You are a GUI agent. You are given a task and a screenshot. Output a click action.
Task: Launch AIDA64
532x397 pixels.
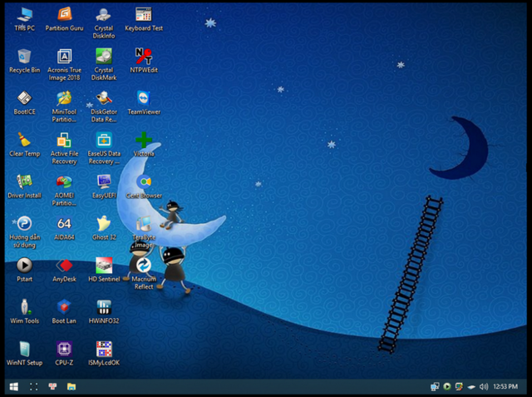[64, 229]
